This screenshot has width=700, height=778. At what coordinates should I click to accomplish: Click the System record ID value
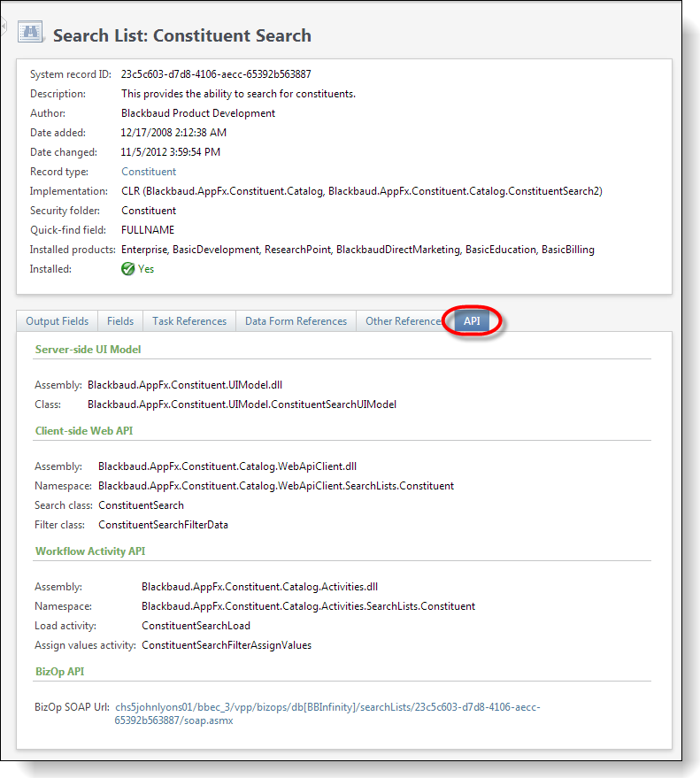coord(216,74)
